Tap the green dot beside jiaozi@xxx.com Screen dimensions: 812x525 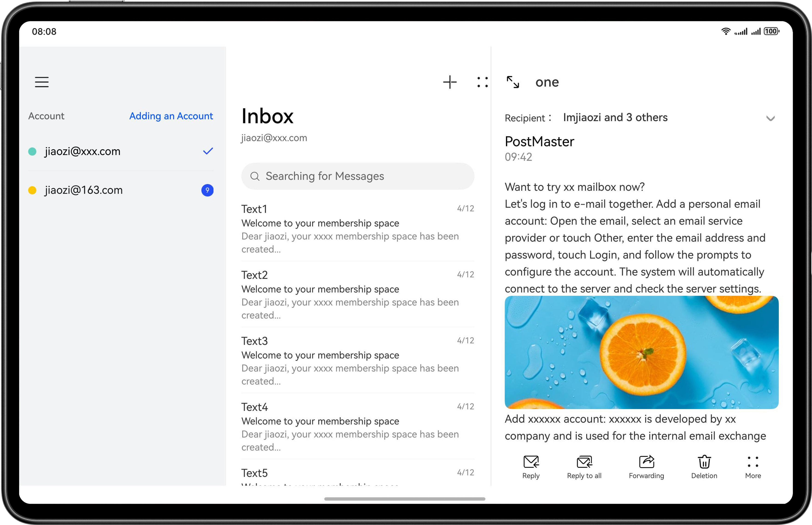click(x=32, y=151)
